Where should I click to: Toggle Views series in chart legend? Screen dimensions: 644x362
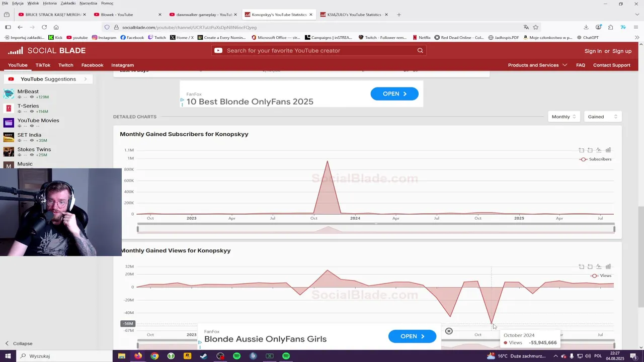pyautogui.click(x=601, y=276)
